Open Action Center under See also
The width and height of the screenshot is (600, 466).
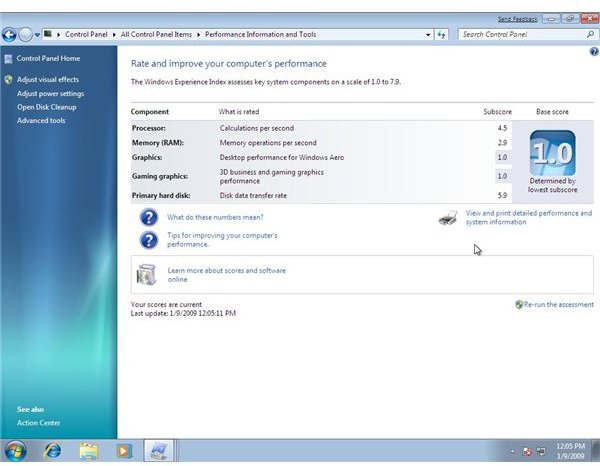click(38, 423)
